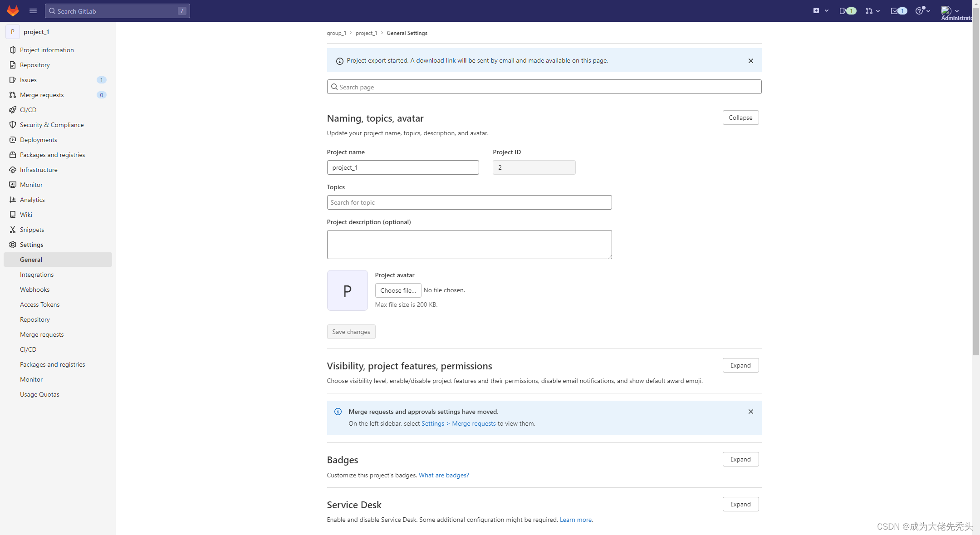This screenshot has width=980, height=535.
Task: Click the Merge requests count badge 0
Action: (x=101, y=95)
